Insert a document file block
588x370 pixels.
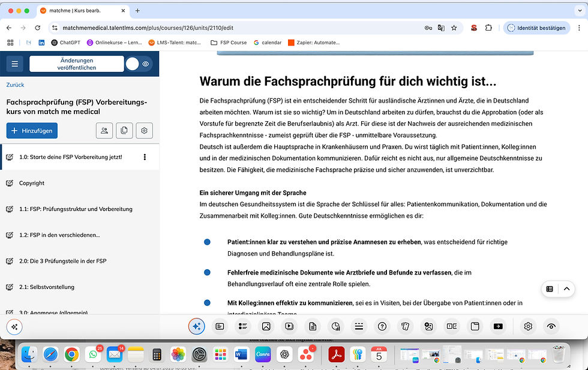click(313, 326)
